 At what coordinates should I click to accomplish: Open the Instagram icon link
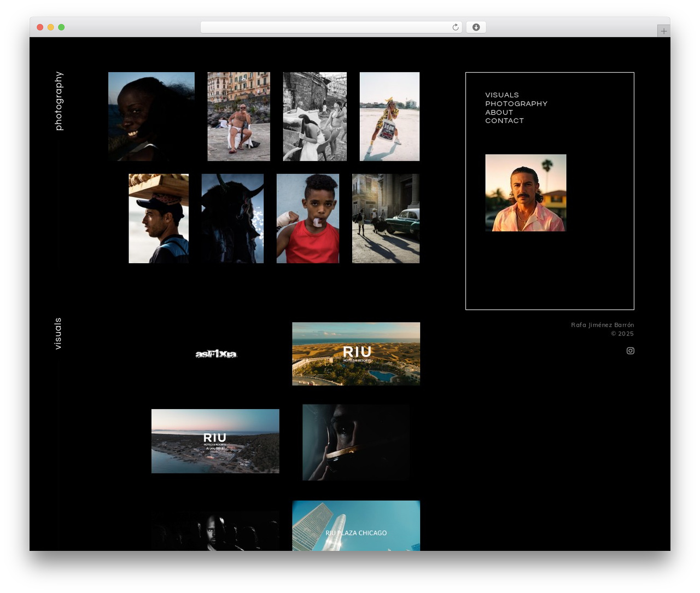630,351
